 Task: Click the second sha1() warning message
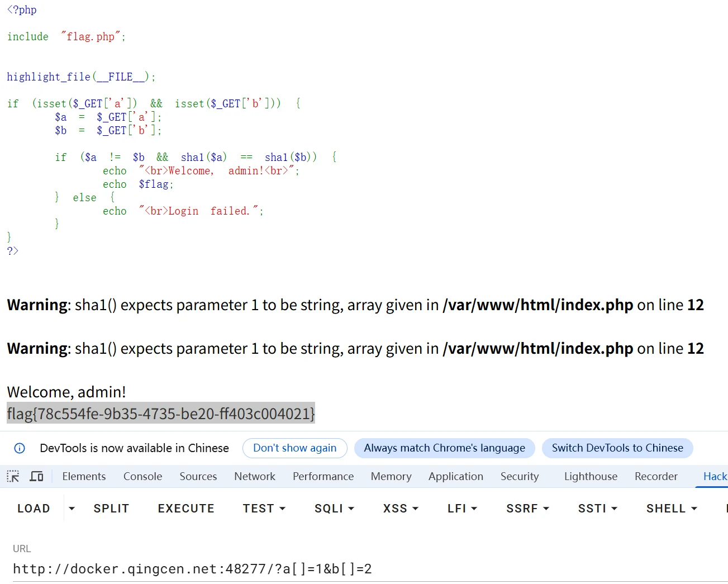[355, 349]
